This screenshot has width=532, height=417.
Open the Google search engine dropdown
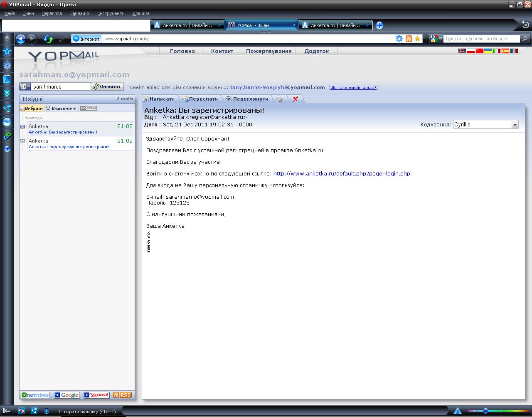pos(436,39)
